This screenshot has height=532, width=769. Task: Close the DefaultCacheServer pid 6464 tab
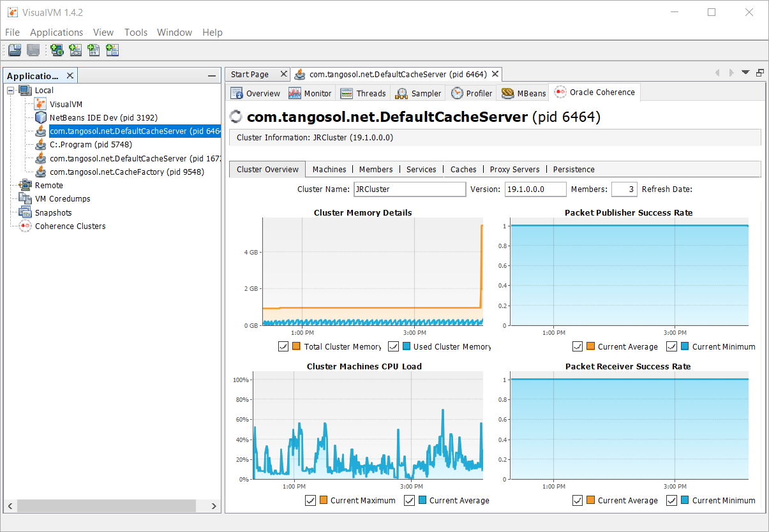pyautogui.click(x=495, y=74)
